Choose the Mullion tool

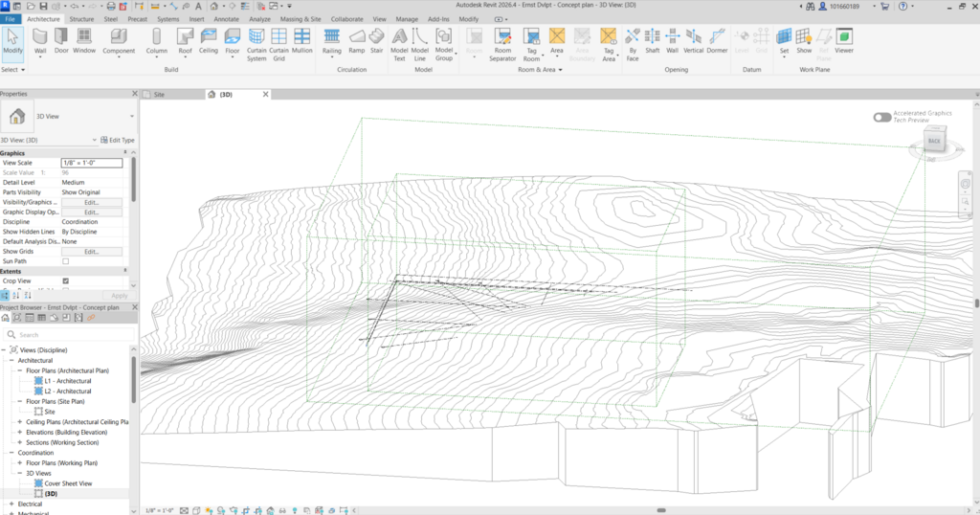(301, 41)
